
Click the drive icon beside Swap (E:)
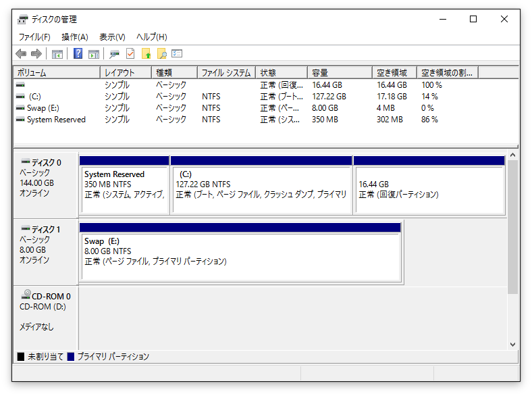(20, 108)
